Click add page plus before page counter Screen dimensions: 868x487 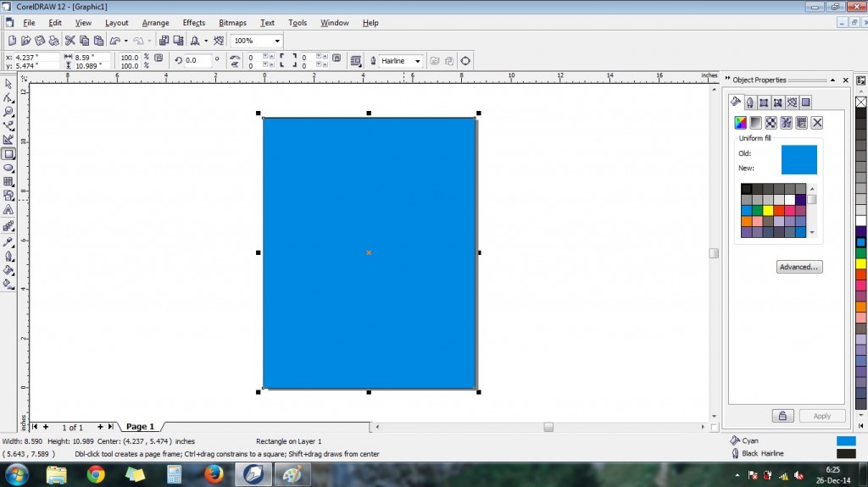coord(46,427)
